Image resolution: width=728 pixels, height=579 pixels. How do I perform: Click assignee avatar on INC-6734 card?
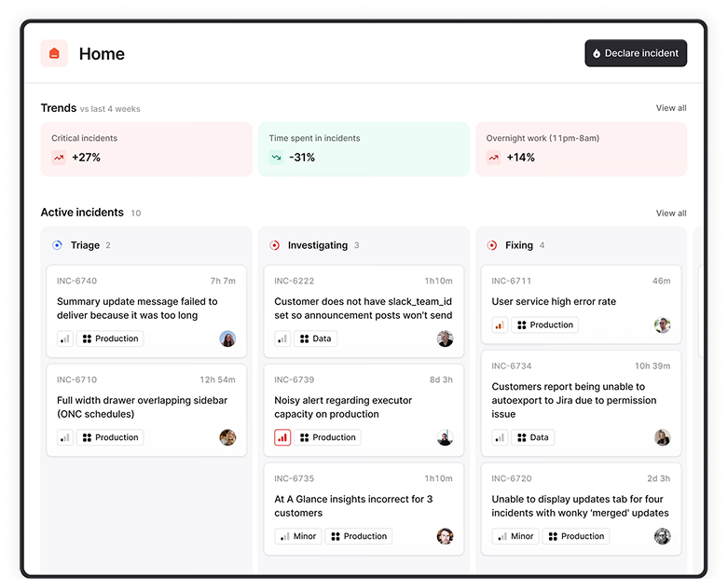pyautogui.click(x=662, y=437)
